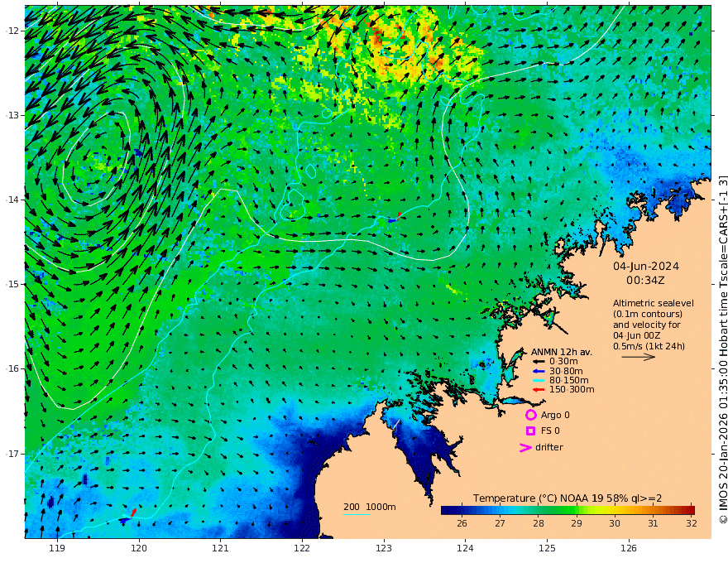
Task: Click the 'Altimetric sealevel' caption text
Action: 654,303
